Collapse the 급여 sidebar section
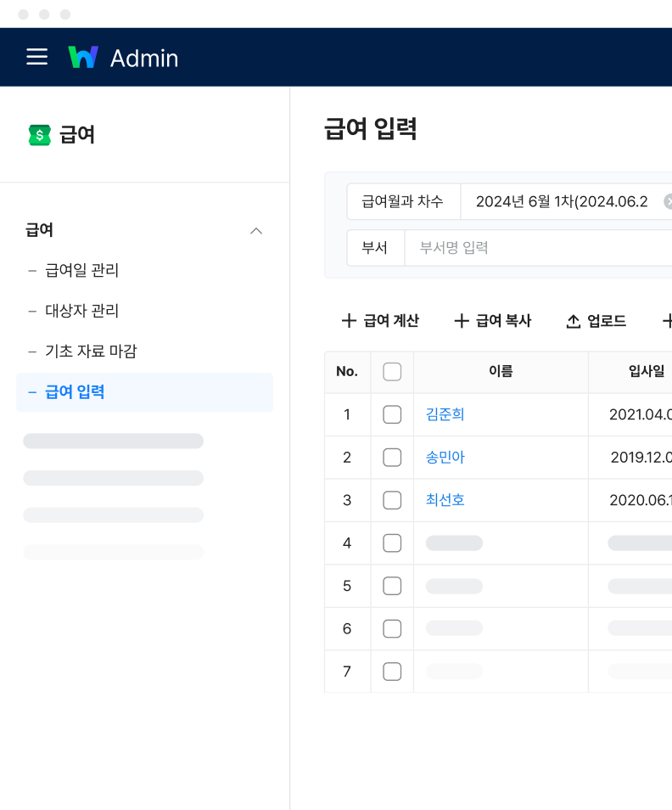672x810 pixels. (x=255, y=231)
